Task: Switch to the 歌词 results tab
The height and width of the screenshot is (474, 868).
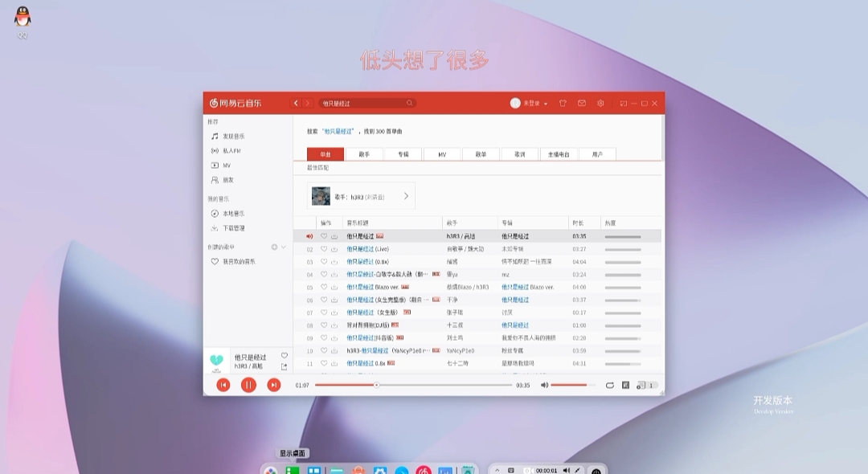Action: (518, 153)
